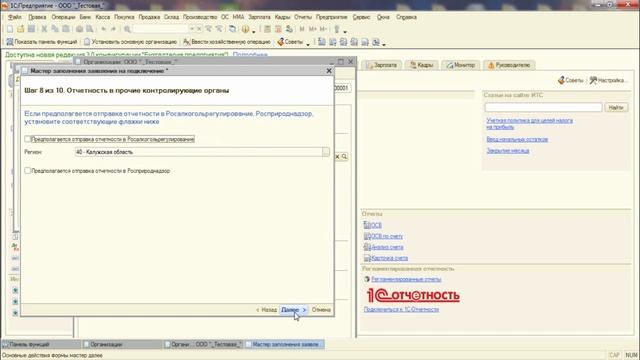Image resolution: width=640 pixels, height=360 pixels.
Task: Click the Undo arrow toolbar icon
Action: click(x=104, y=29)
